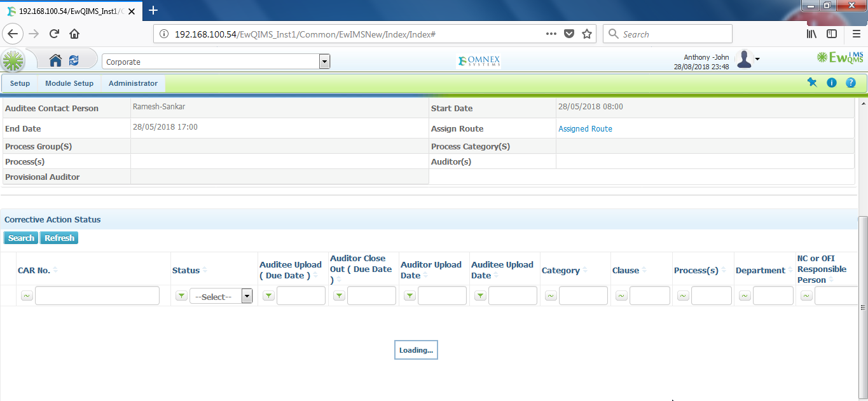Open the browser library icon
Screen dimensions: 868x401
coord(812,34)
